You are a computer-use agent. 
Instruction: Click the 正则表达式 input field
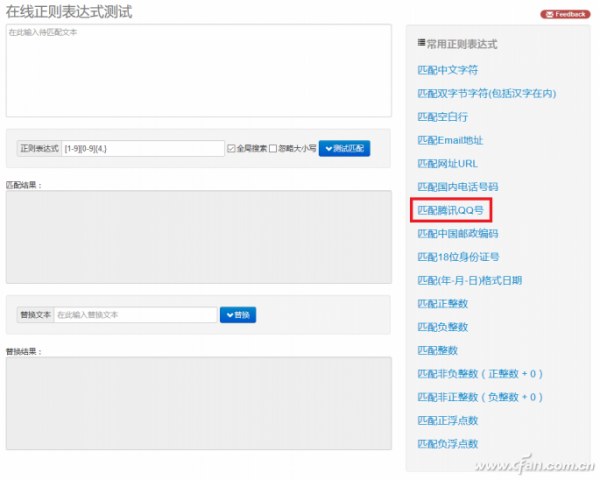click(x=142, y=149)
